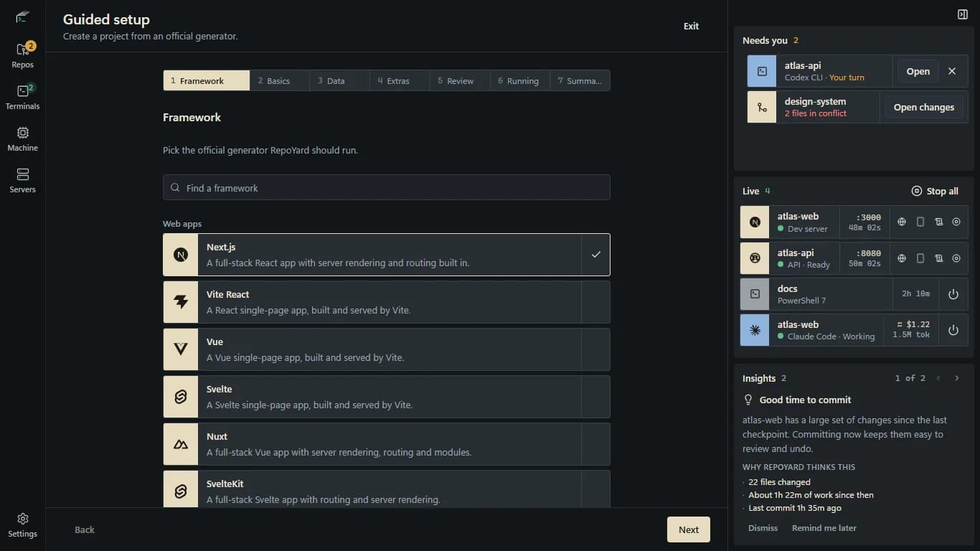Toggle the checkmark on the Next.js row
The width and height of the screenshot is (980, 551).
tap(595, 255)
